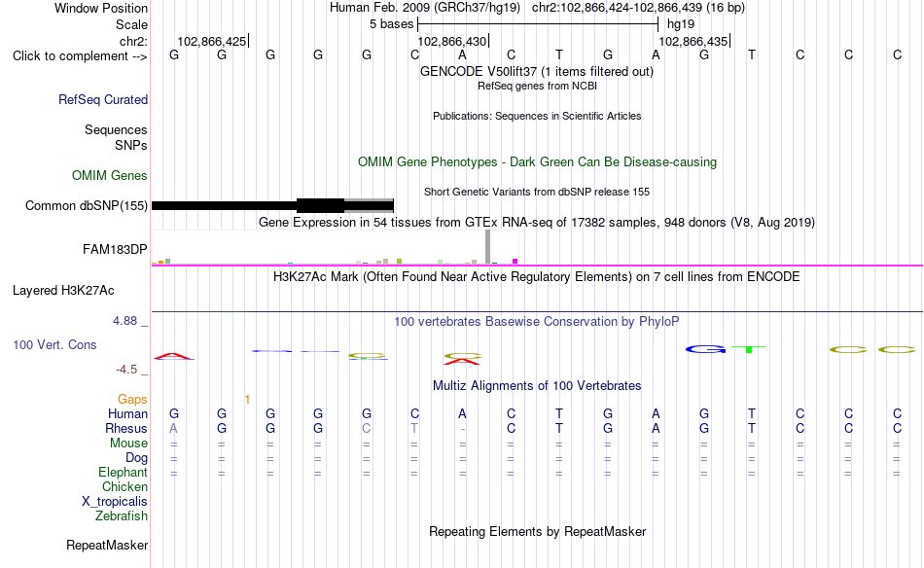Click the GTEx Gene Expression track title
The height and width of the screenshot is (568, 924).
[537, 222]
